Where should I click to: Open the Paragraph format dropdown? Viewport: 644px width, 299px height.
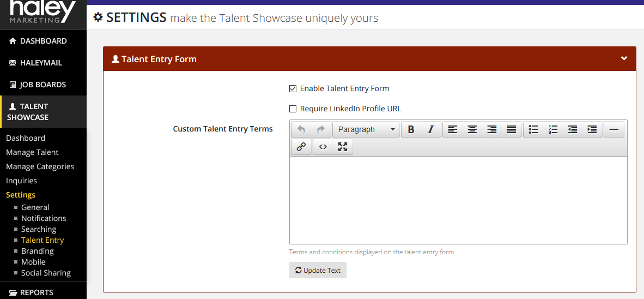point(366,129)
